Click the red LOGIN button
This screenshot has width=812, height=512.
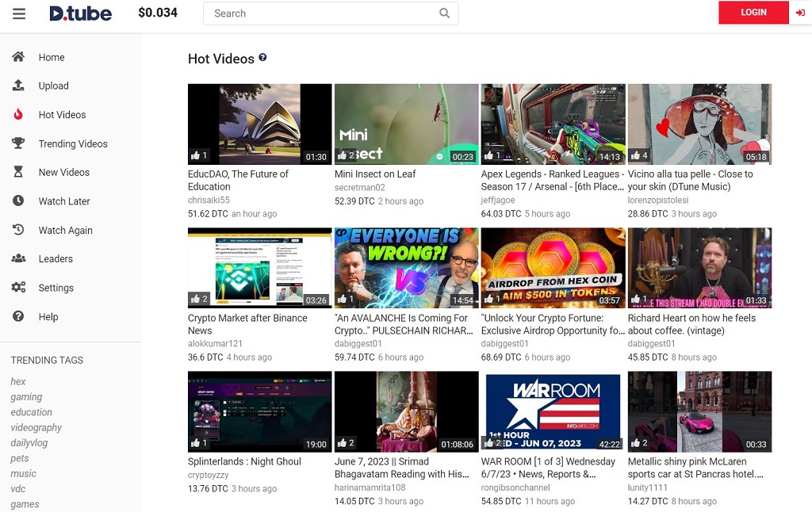click(753, 13)
